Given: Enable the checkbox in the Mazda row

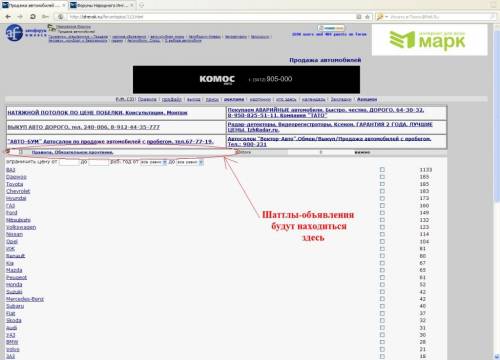Looking at the screenshot, I should [x=382, y=270].
